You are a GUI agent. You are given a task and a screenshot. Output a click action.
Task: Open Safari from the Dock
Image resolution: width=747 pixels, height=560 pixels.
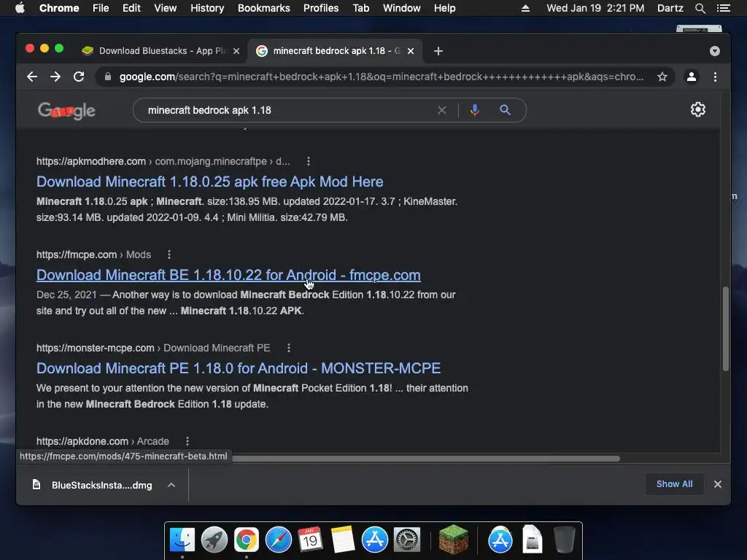(278, 540)
